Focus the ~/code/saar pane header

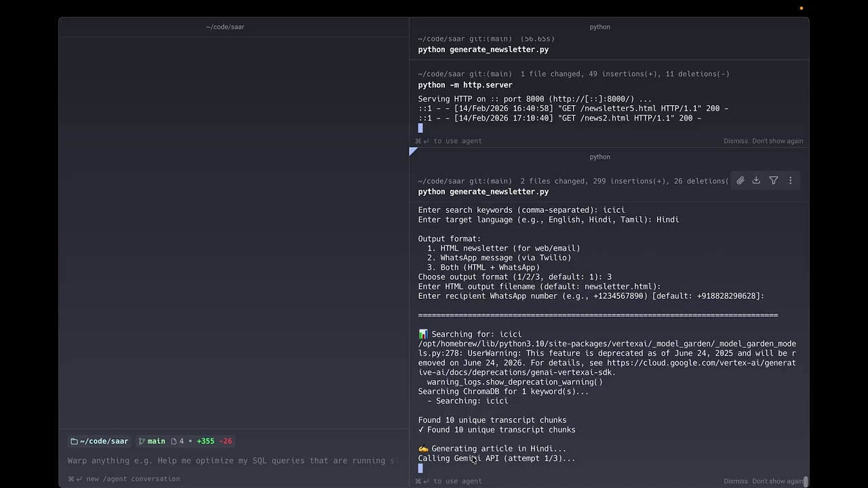225,27
